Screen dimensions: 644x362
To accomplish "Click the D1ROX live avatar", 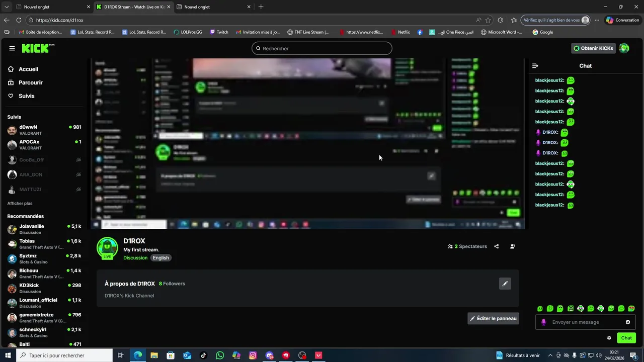I will click(107, 248).
